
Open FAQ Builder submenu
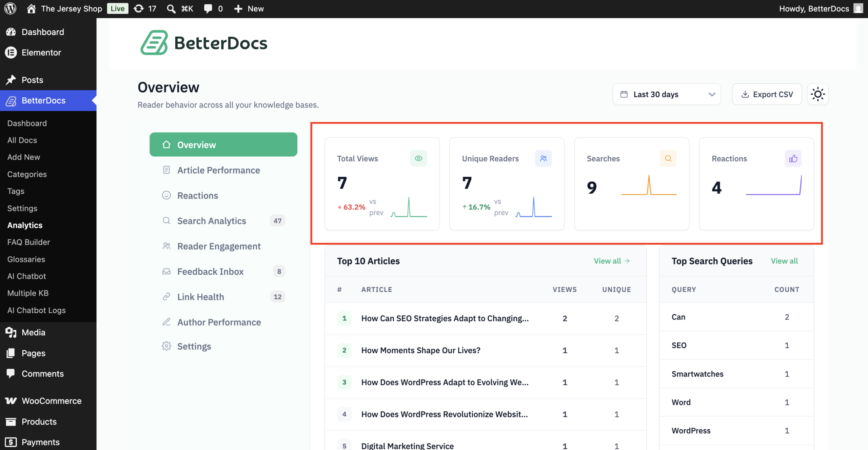click(x=28, y=242)
